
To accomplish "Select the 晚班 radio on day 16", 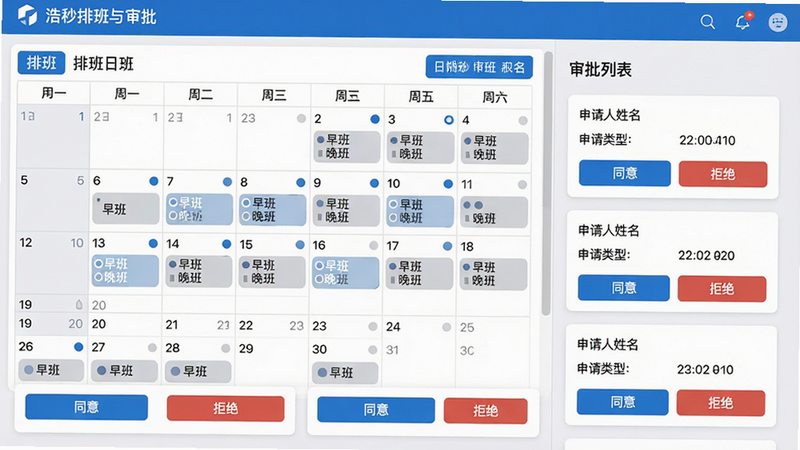I will click(319, 279).
